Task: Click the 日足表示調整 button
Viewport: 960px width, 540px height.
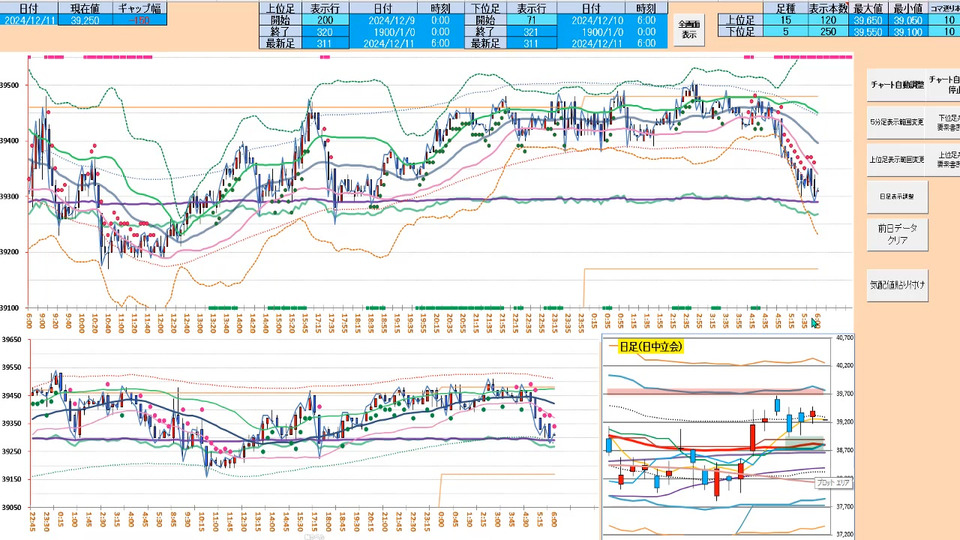Action: tap(897, 197)
